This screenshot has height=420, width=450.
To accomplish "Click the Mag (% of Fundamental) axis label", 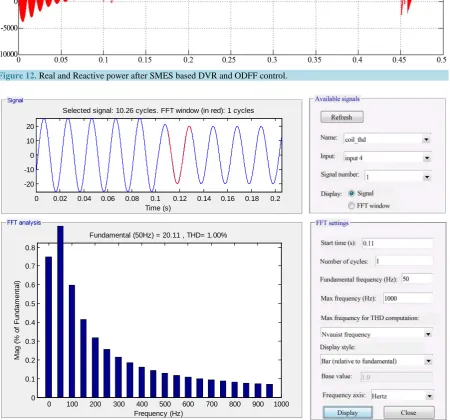I will pos(17,320).
